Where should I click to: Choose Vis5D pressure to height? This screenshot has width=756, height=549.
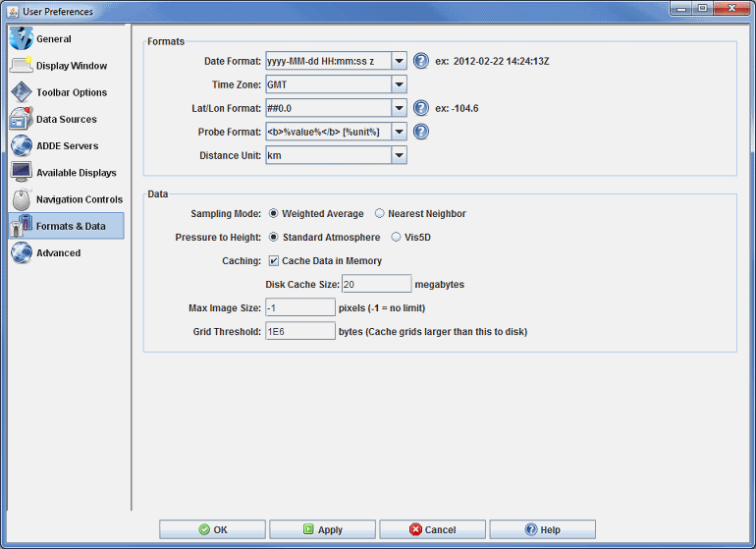(396, 237)
